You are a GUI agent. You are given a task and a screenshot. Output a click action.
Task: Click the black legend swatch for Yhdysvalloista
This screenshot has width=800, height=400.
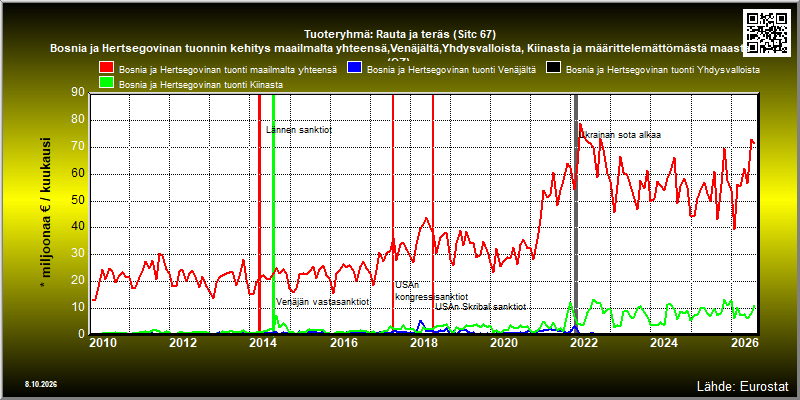pos(554,68)
